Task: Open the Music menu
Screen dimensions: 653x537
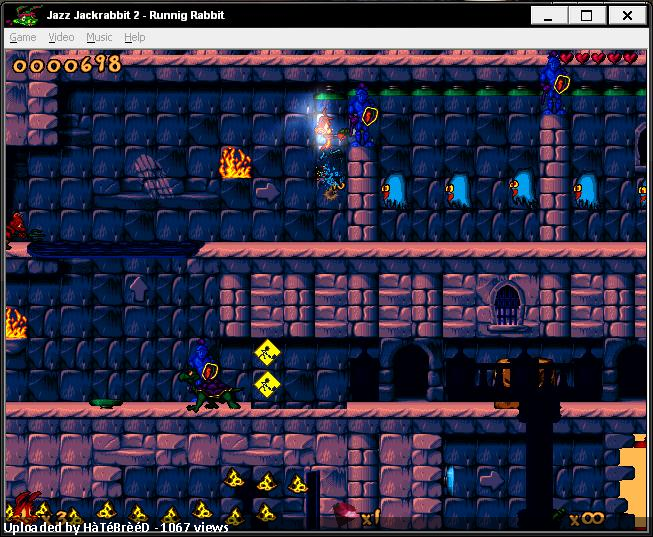Action: [99, 37]
